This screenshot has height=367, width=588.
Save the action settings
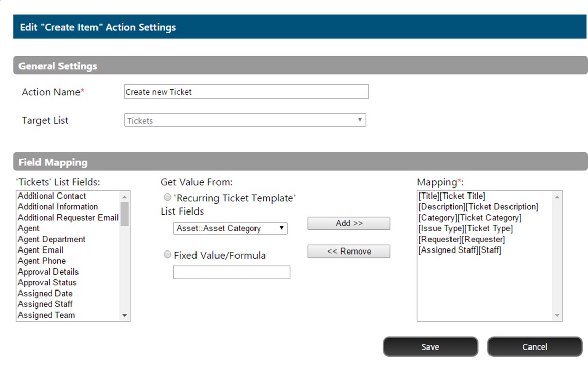point(430,347)
